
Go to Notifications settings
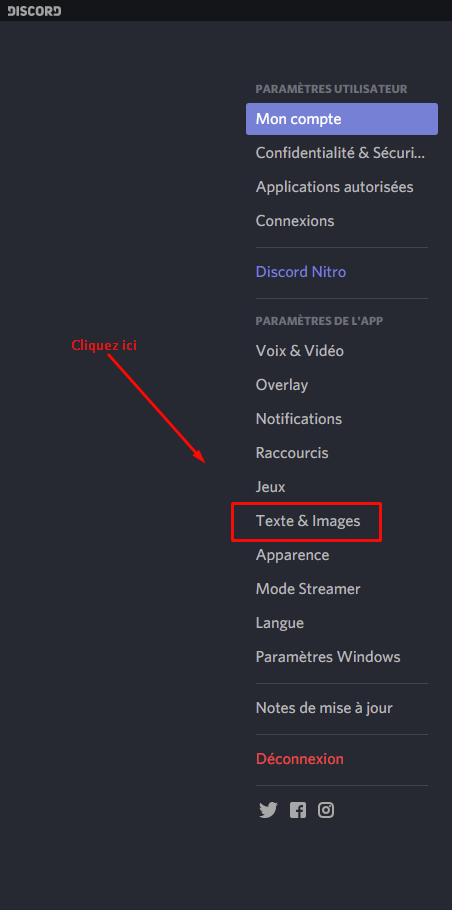point(342,419)
